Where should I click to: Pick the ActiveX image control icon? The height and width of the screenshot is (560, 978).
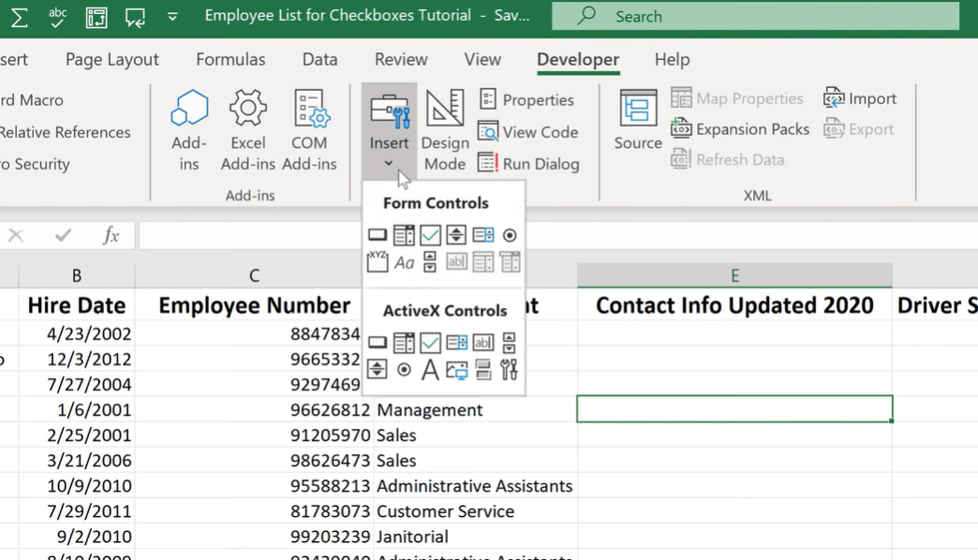coord(456,369)
